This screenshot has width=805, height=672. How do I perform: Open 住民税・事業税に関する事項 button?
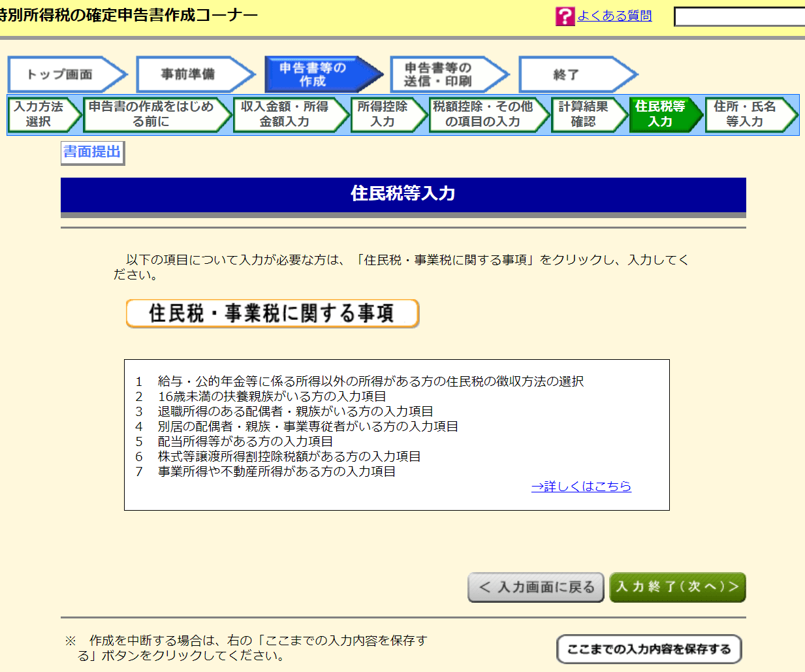[x=272, y=313]
